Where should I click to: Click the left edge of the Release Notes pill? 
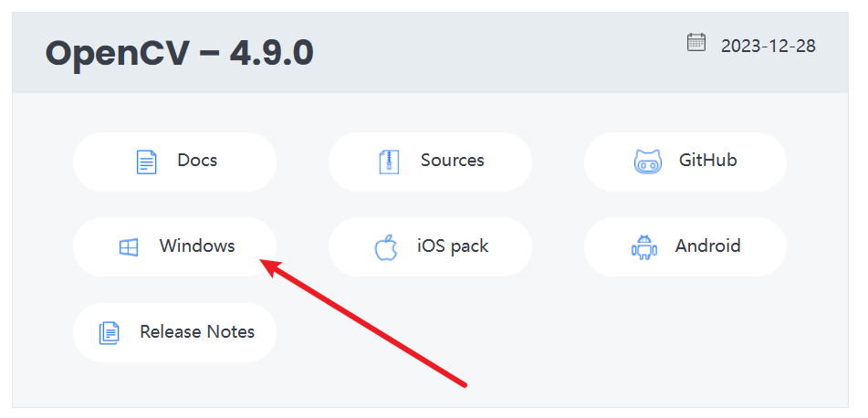tap(80, 332)
